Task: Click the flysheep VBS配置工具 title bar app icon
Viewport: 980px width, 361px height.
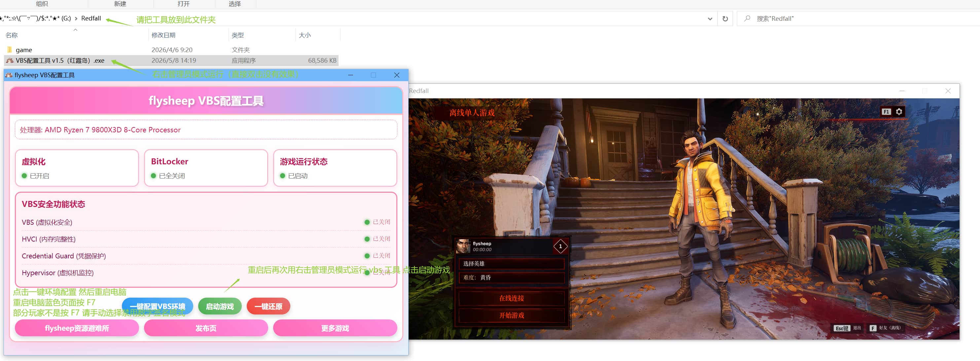Action: click(x=9, y=75)
